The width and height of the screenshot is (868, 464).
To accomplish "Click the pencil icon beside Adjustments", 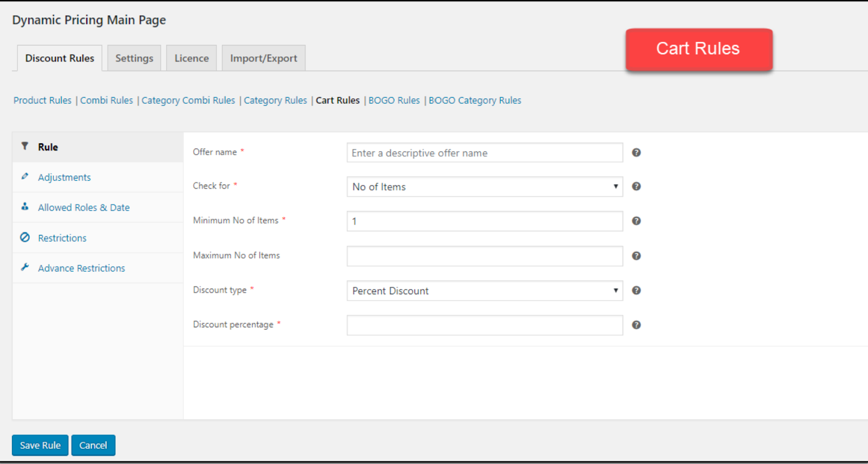I will 24,176.
